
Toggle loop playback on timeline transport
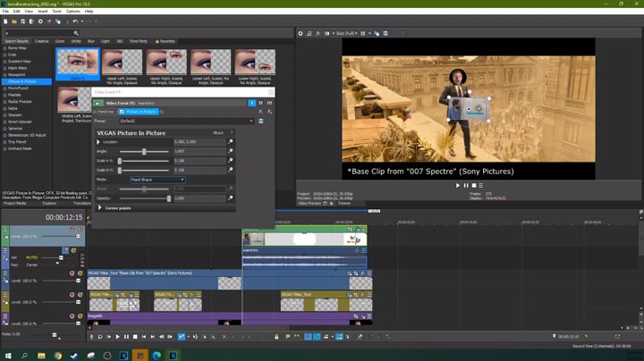click(x=100, y=337)
